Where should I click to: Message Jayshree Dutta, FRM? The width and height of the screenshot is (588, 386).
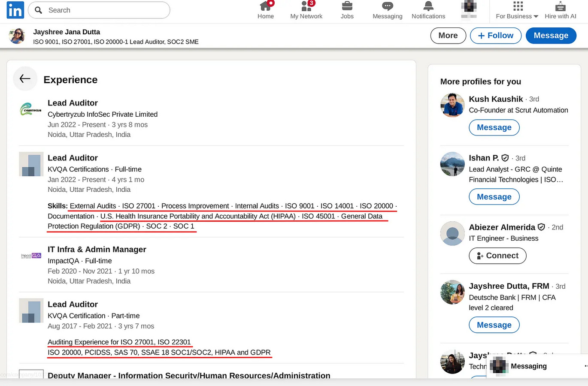tap(494, 325)
